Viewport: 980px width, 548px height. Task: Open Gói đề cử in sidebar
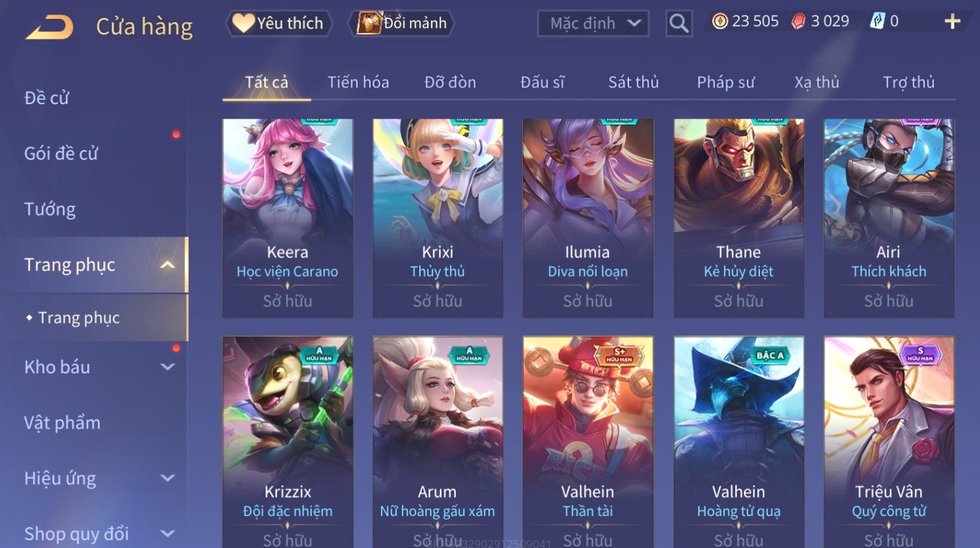(61, 153)
